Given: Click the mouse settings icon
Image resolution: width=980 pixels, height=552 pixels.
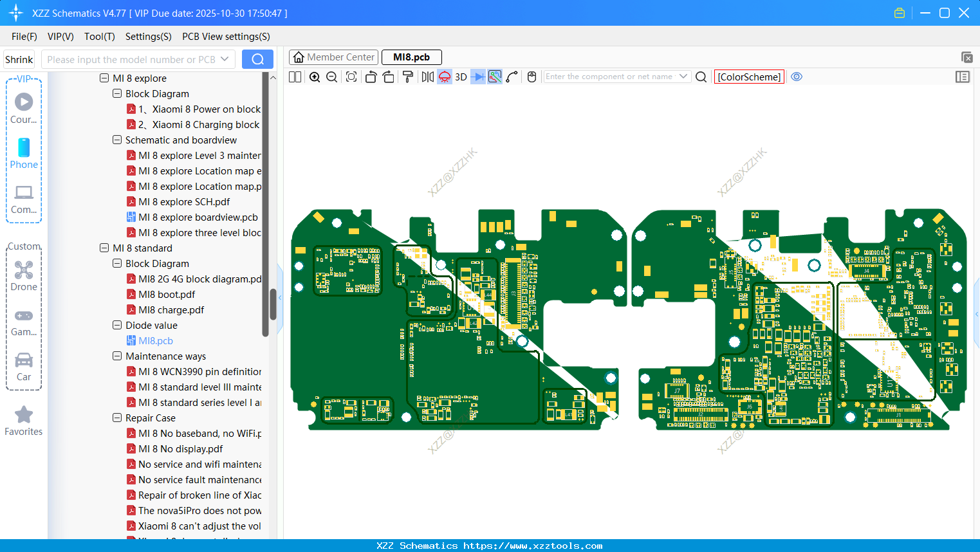Looking at the screenshot, I should 532,77.
